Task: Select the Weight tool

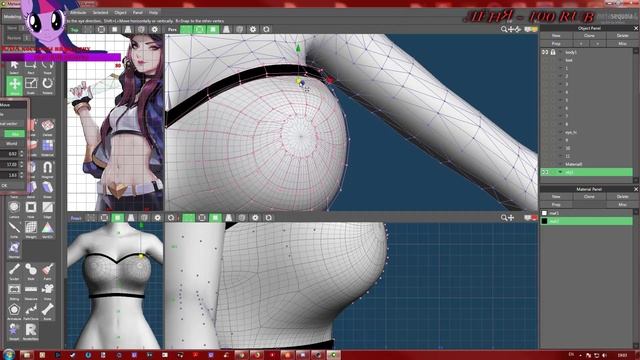Action: 31,229
